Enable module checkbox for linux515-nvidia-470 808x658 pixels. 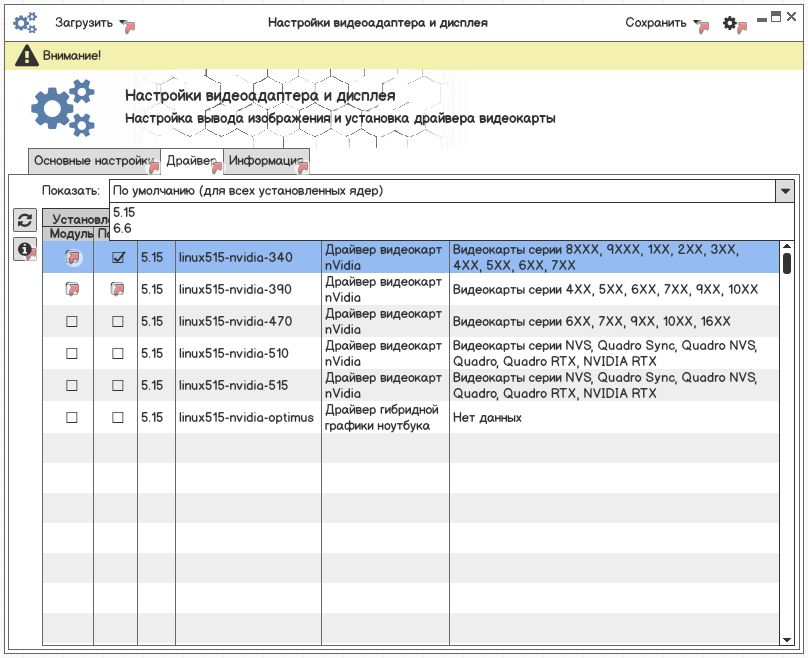(72, 322)
